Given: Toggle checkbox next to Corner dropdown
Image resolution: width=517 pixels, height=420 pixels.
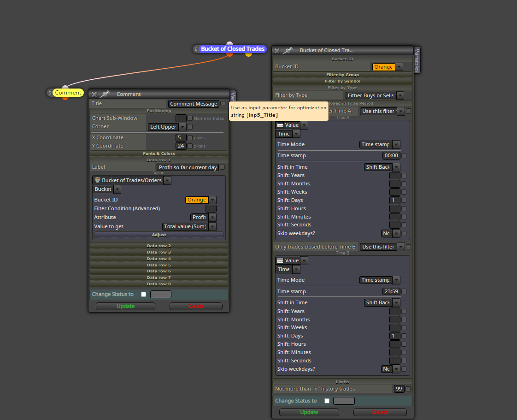Looking at the screenshot, I should pos(190,127).
